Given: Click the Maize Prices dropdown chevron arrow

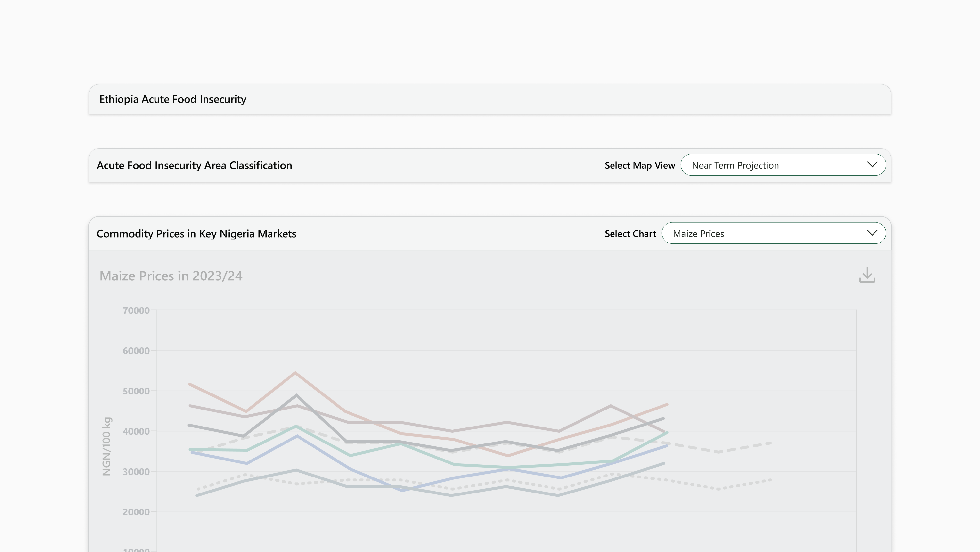Looking at the screenshot, I should tap(872, 233).
